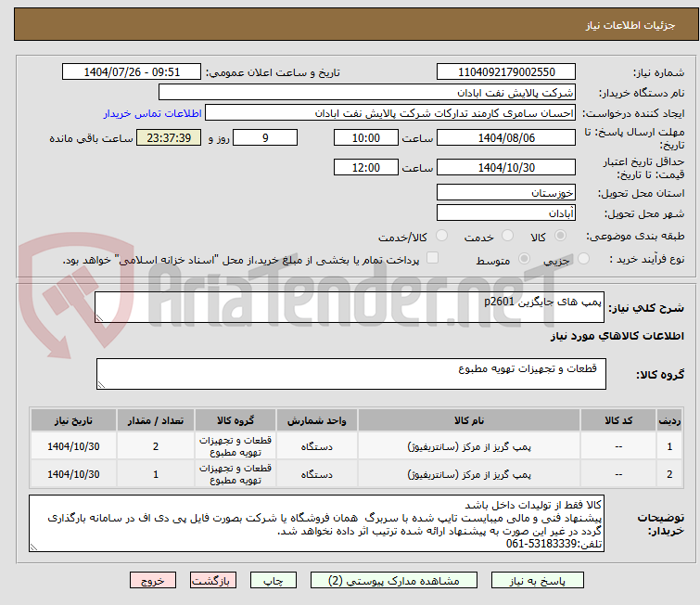700x605 pixels.
Task: Select the کالا/خدمت radio button
Action: pyautogui.click(x=441, y=236)
